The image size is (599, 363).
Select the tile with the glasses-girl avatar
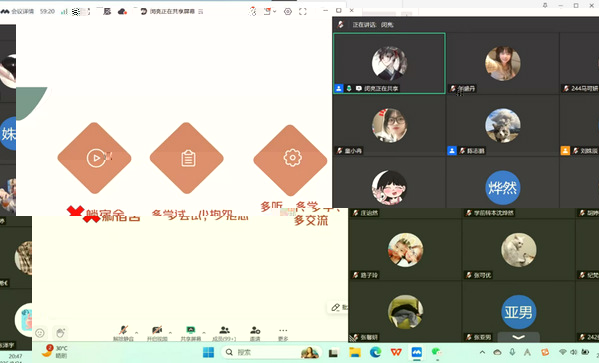[389, 125]
